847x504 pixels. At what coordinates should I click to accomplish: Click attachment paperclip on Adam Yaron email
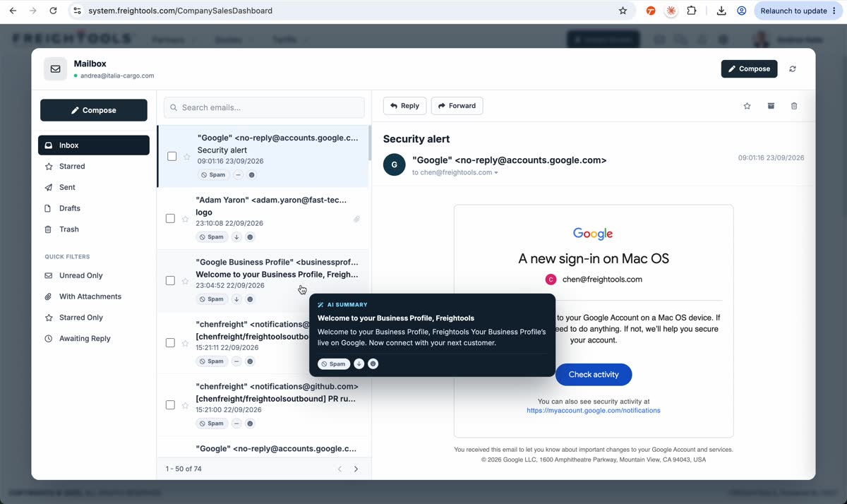(x=356, y=220)
